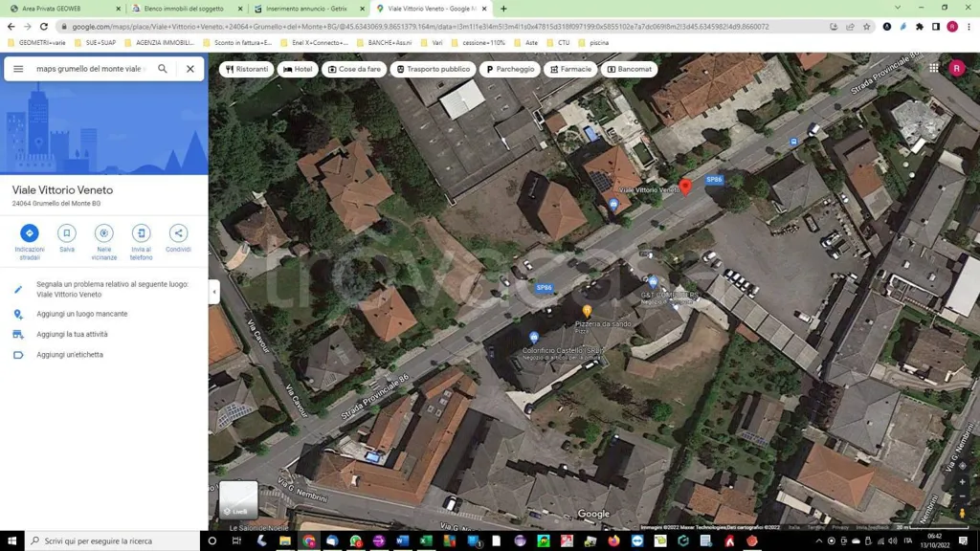The width and height of the screenshot is (980, 551).
Task: Search nearby with Nelle vicinanze icon
Action: pos(103,233)
